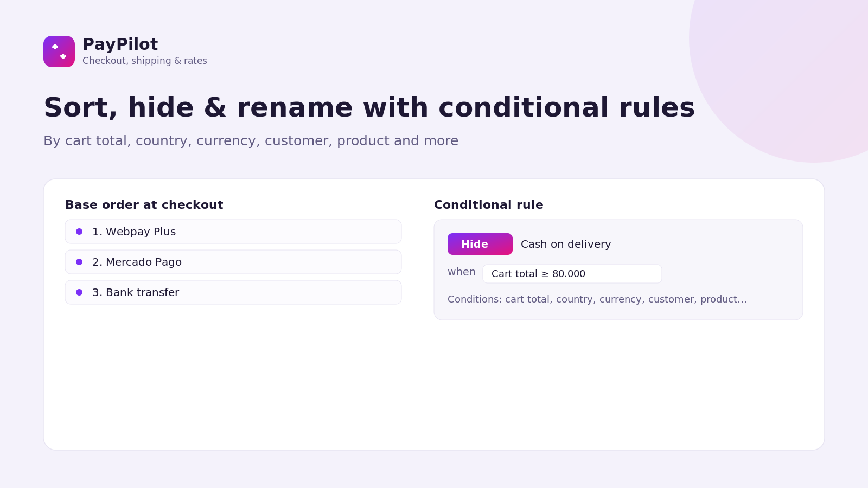Click the purple dot beside Bank transfer
Image resolution: width=868 pixels, height=488 pixels.
point(79,292)
